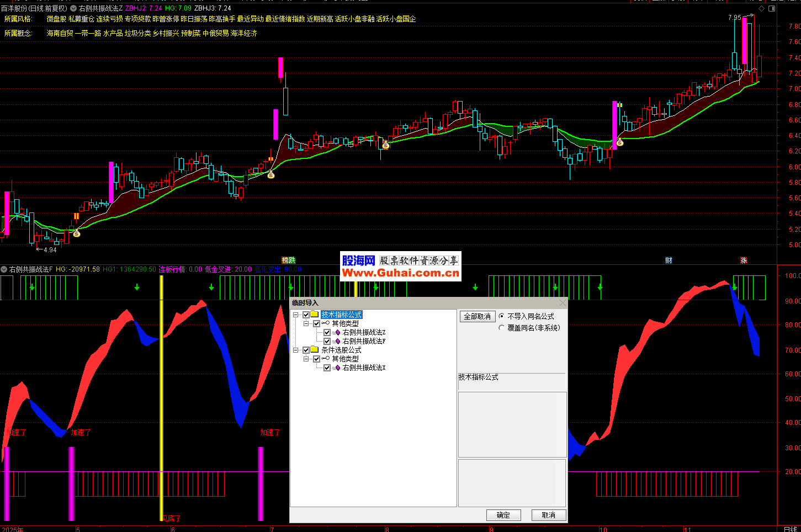Click the 榜跌 marker icon on chart
The width and height of the screenshot is (801, 532).
coord(288,260)
